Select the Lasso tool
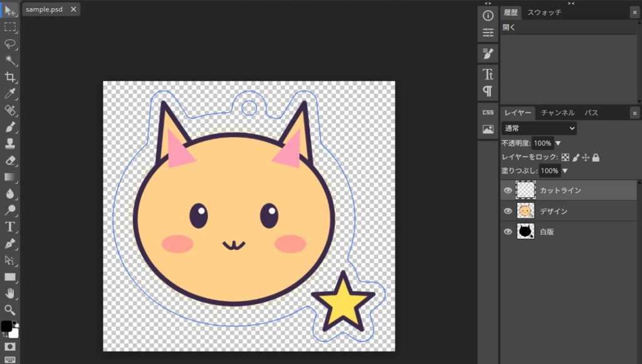Image resolution: width=642 pixels, height=364 pixels. pos(10,44)
